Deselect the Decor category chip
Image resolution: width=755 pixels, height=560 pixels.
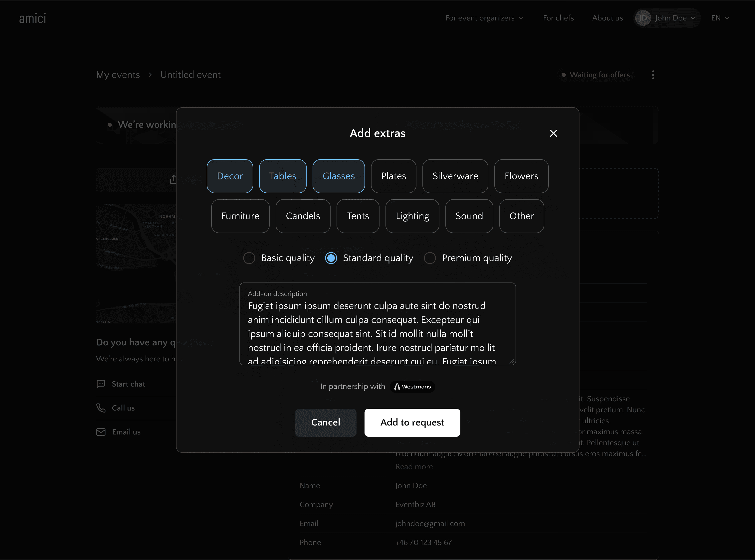[230, 176]
